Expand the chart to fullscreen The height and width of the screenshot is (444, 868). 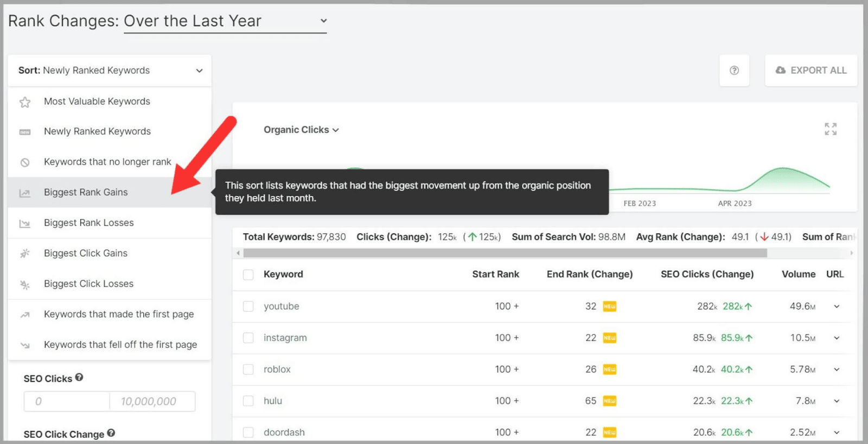click(830, 129)
